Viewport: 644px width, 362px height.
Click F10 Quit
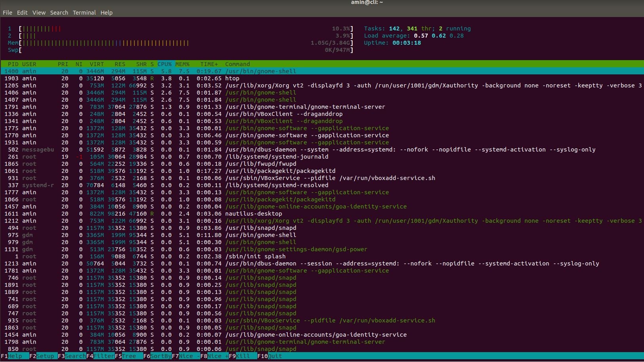pyautogui.click(x=270, y=356)
